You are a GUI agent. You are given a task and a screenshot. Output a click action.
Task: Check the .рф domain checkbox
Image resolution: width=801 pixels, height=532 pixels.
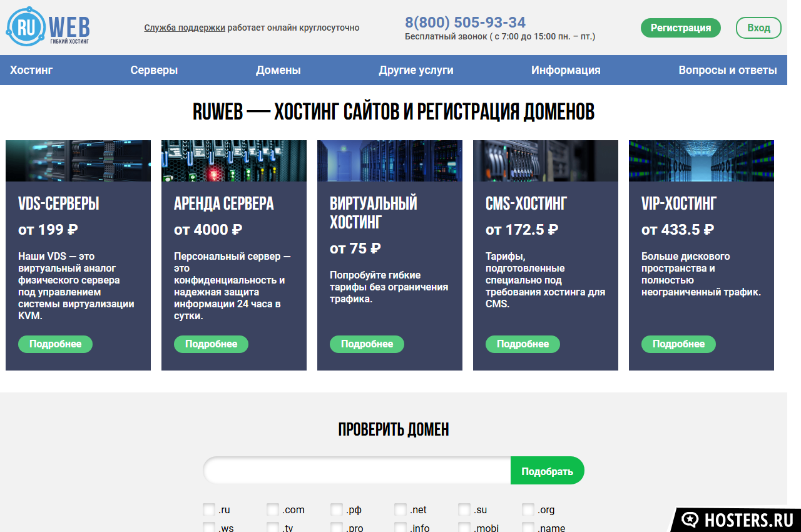click(x=337, y=509)
